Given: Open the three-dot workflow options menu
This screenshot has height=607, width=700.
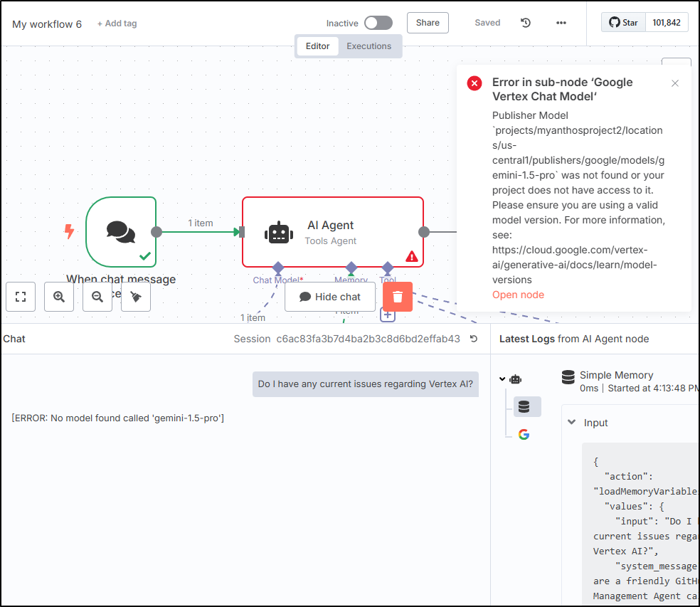Looking at the screenshot, I should coord(561,23).
